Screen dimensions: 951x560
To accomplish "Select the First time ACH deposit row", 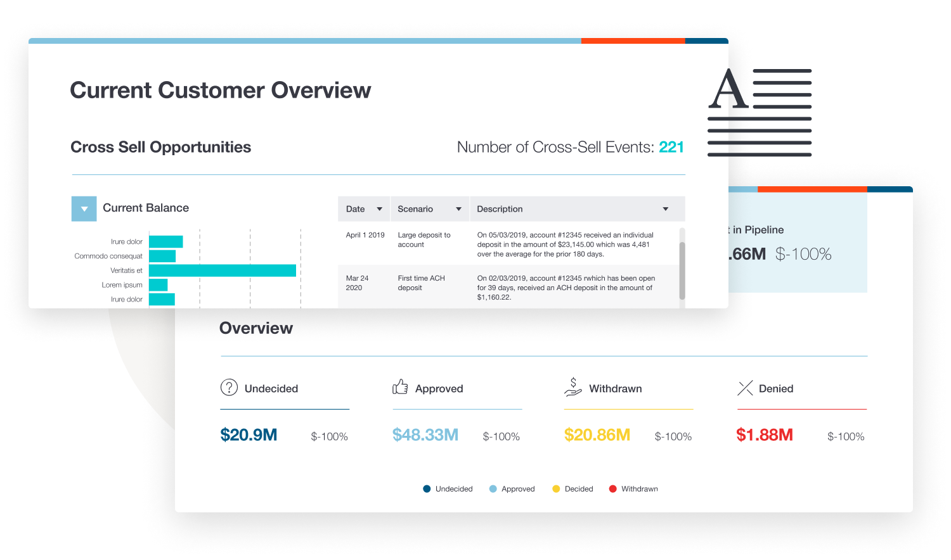I will pyautogui.click(x=507, y=287).
